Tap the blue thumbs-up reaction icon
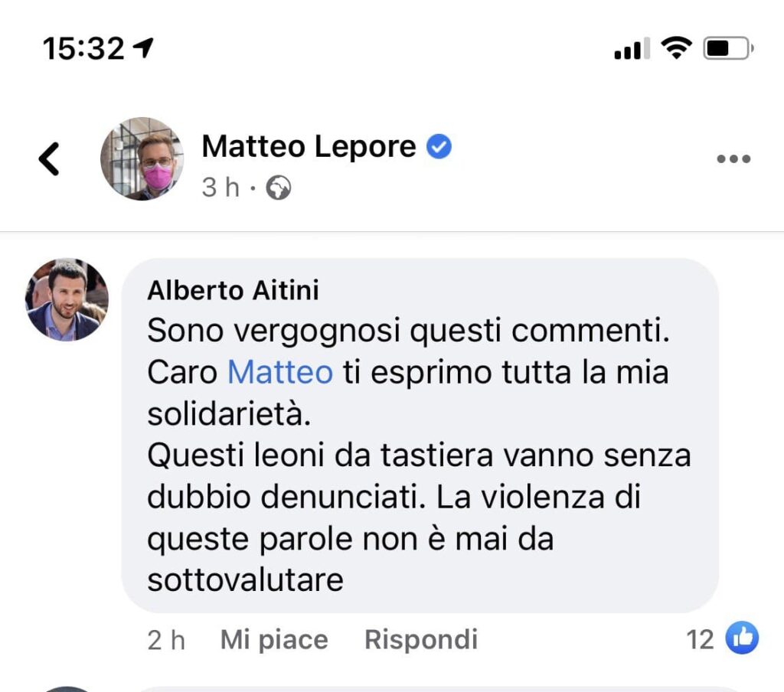784x692 pixels. coord(741,638)
